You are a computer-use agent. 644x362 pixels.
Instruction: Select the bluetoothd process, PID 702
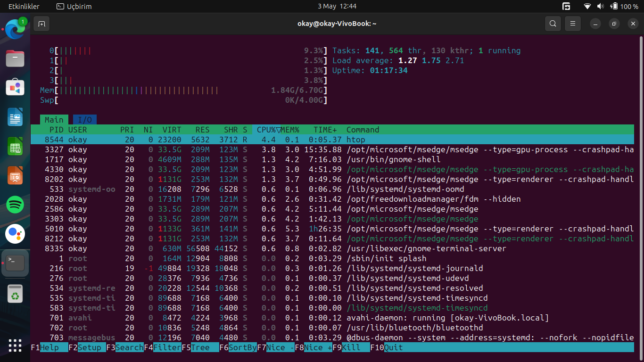[x=332, y=328]
